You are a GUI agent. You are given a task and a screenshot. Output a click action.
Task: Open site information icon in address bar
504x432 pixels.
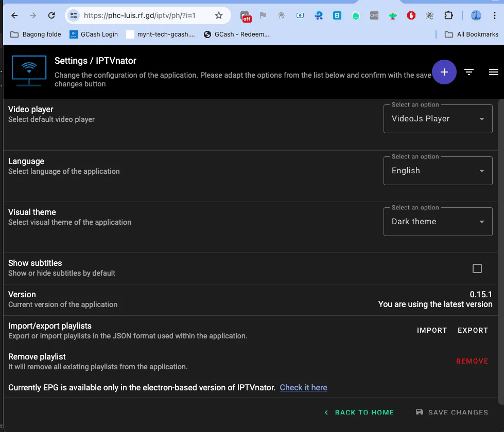74,15
